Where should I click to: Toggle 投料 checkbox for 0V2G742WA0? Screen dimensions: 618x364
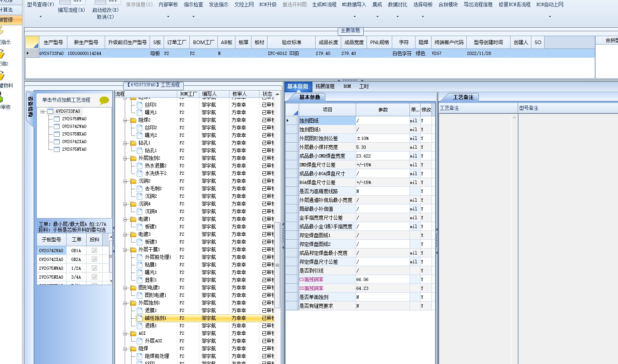94,251
